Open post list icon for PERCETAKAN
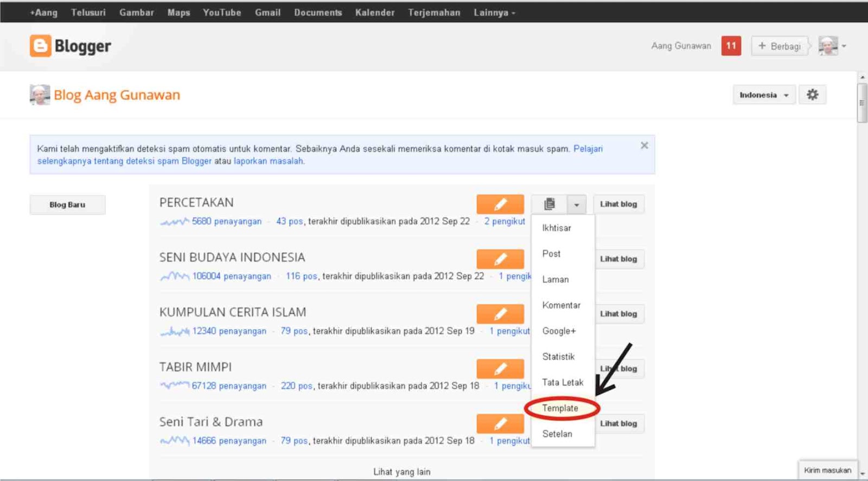 coord(549,204)
